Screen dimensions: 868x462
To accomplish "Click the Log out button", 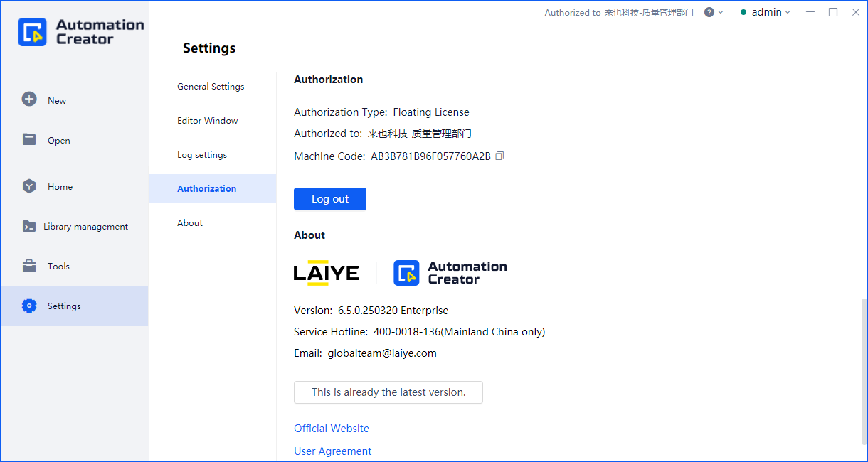I will [x=330, y=199].
